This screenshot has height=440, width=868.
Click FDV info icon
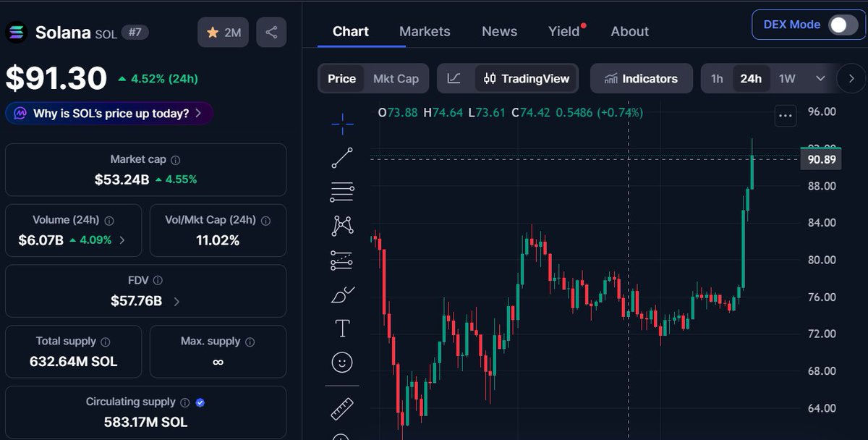point(158,281)
